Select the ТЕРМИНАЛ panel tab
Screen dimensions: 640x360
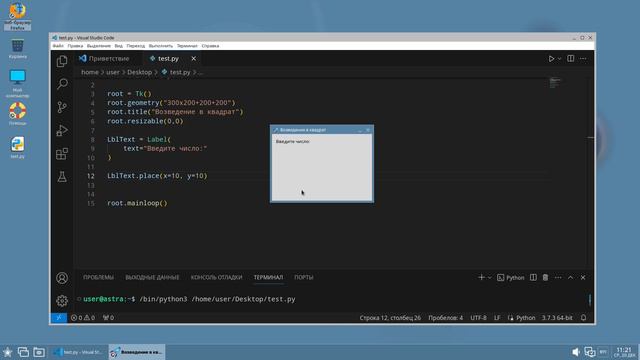click(268, 278)
